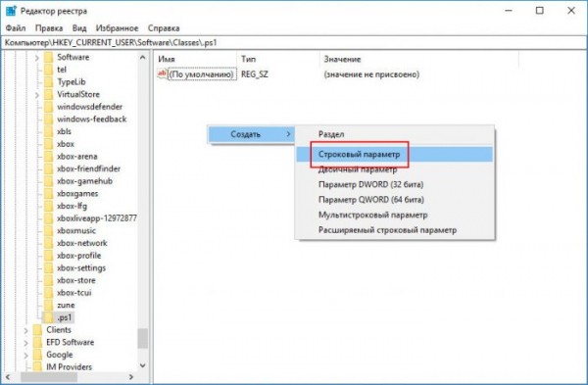588x385 pixels.
Task: Expand the Clients tree node
Action: (25, 330)
